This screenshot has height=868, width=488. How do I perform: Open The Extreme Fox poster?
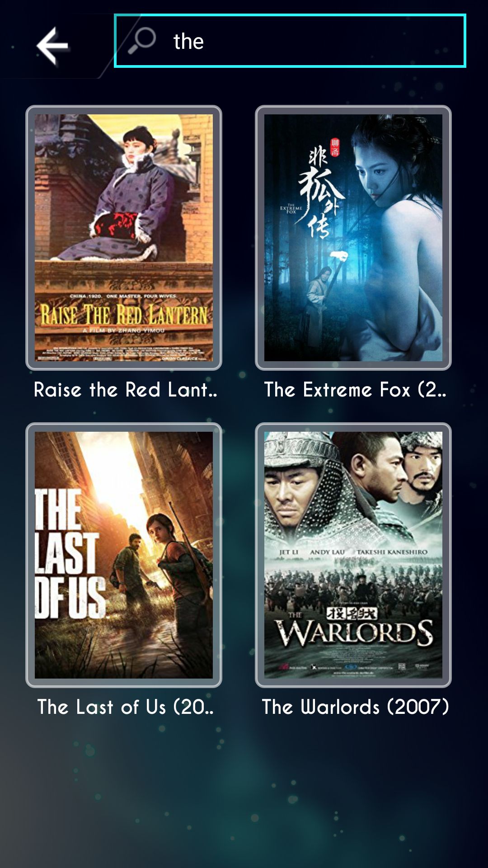click(x=353, y=238)
